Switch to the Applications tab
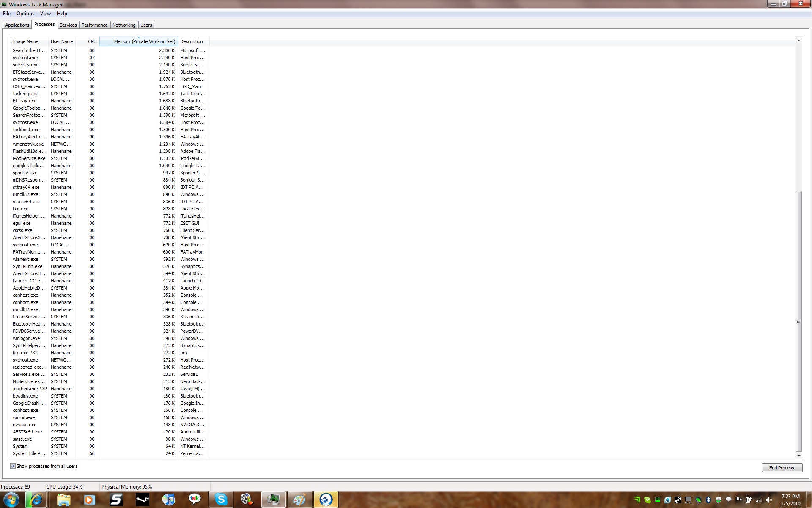Screen dimensions: 812x508 [x=17, y=25]
